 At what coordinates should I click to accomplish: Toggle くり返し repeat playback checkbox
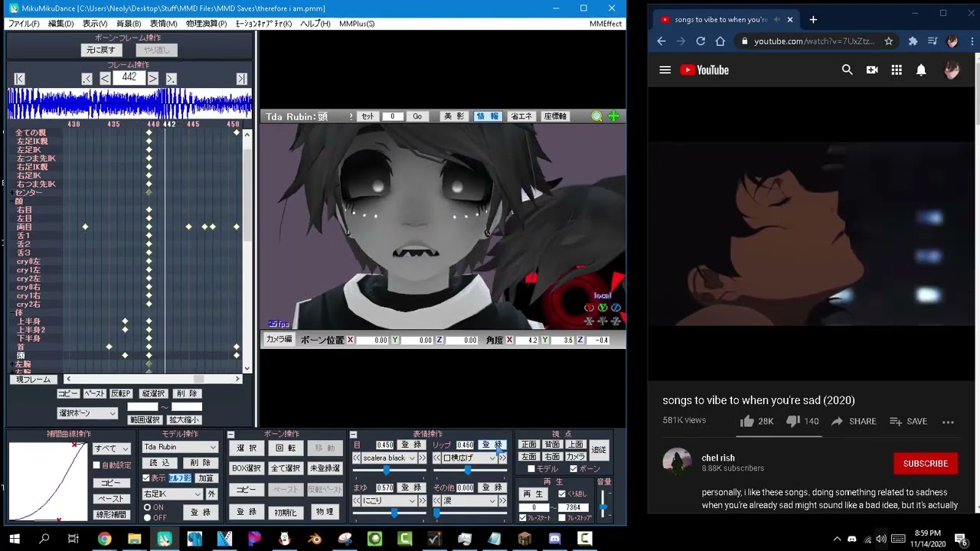[x=562, y=494]
